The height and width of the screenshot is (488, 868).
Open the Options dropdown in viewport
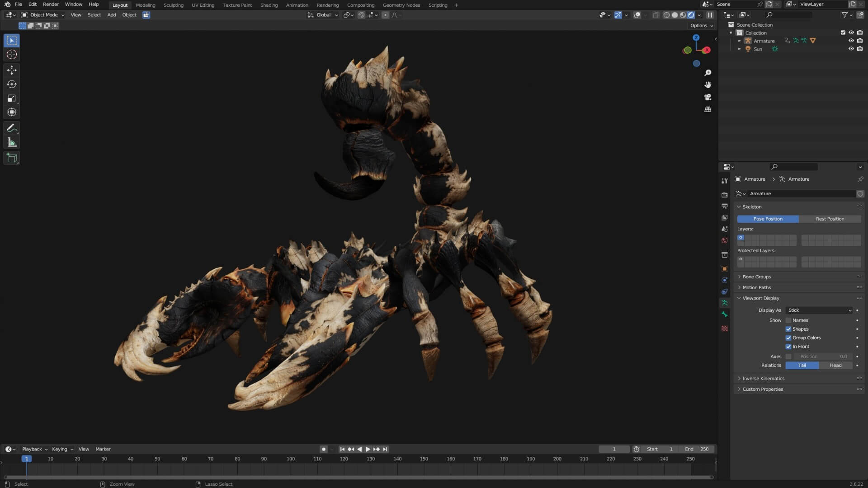702,26
